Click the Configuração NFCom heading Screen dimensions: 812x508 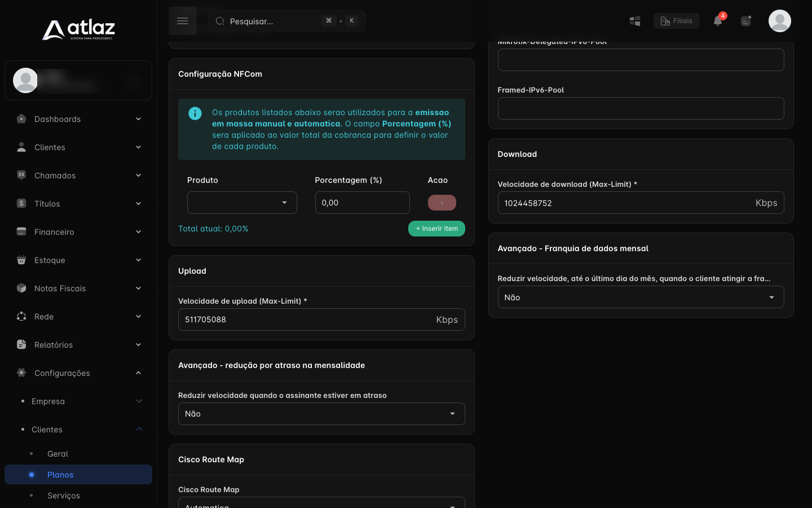click(220, 74)
